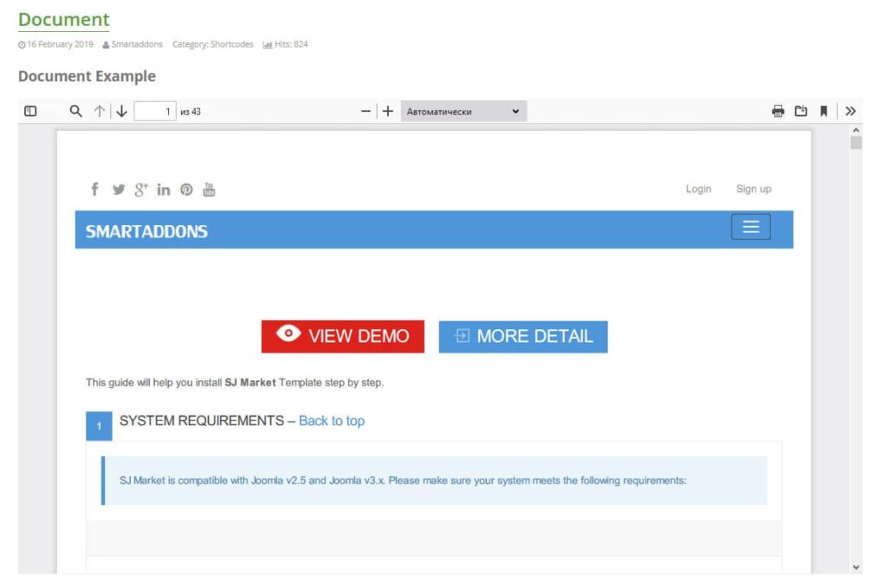
Task: Expand the secondary tools menu
Action: click(x=851, y=111)
